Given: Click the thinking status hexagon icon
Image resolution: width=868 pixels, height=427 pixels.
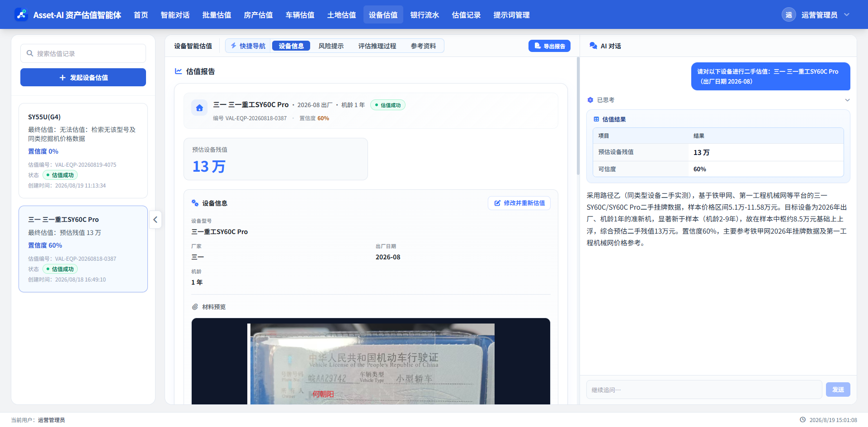Looking at the screenshot, I should point(590,100).
